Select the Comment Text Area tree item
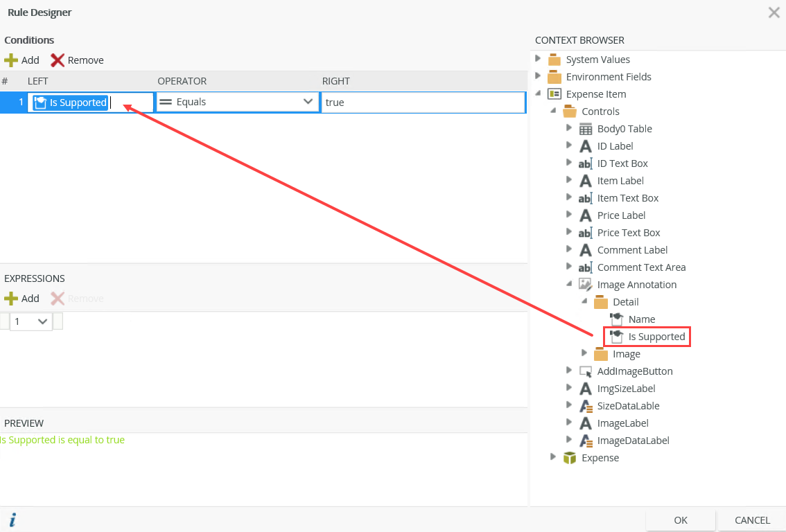The height and width of the screenshot is (532, 786). click(x=641, y=267)
